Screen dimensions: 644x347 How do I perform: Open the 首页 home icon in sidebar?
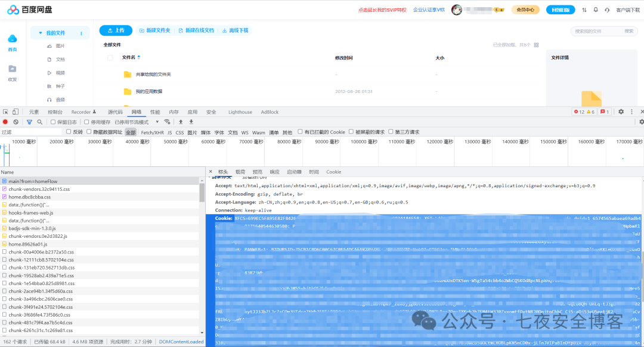pos(13,39)
